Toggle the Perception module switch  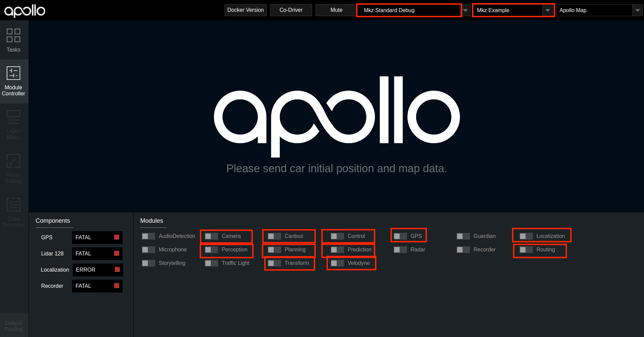click(x=211, y=250)
